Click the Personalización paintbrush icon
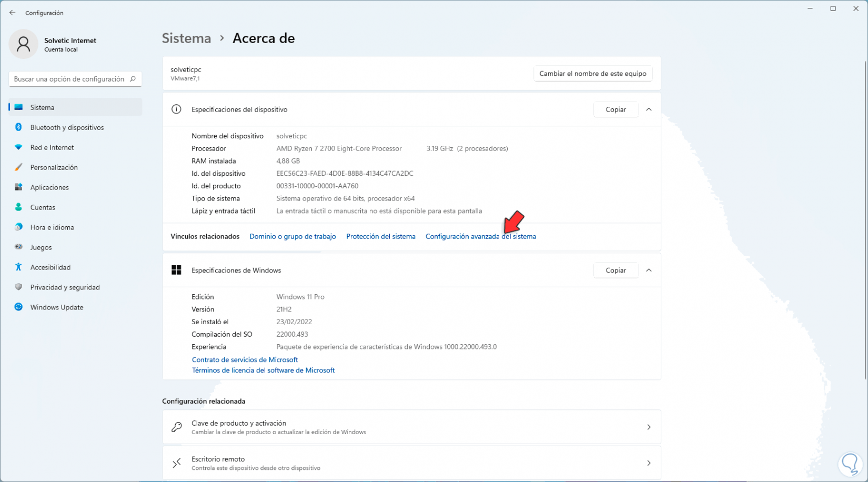868x482 pixels. tap(19, 167)
